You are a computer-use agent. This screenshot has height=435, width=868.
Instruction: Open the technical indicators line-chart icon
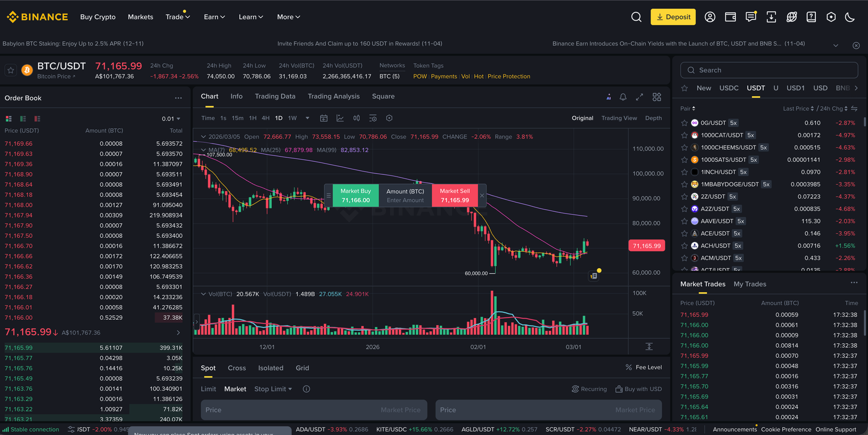340,118
